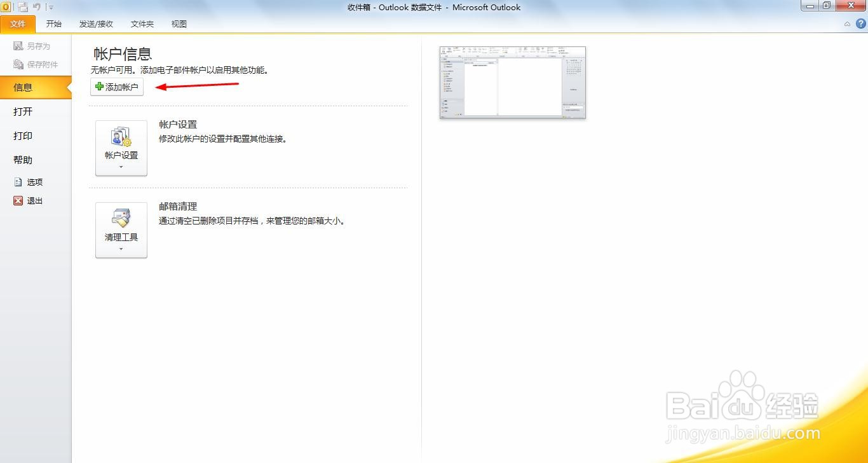Open the 帐户设置 dropdown button
The width and height of the screenshot is (868, 463).
(x=121, y=148)
